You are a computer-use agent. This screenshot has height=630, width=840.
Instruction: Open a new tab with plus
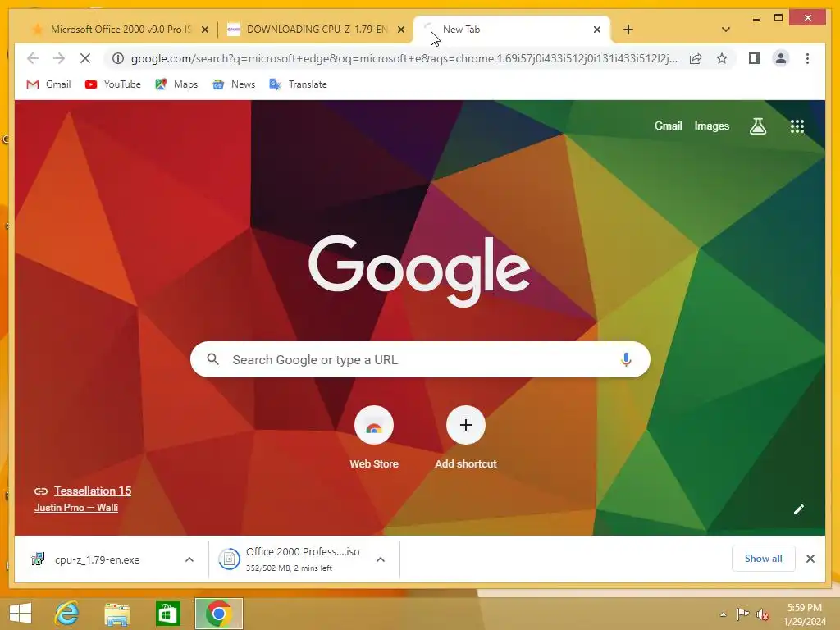[x=628, y=30]
